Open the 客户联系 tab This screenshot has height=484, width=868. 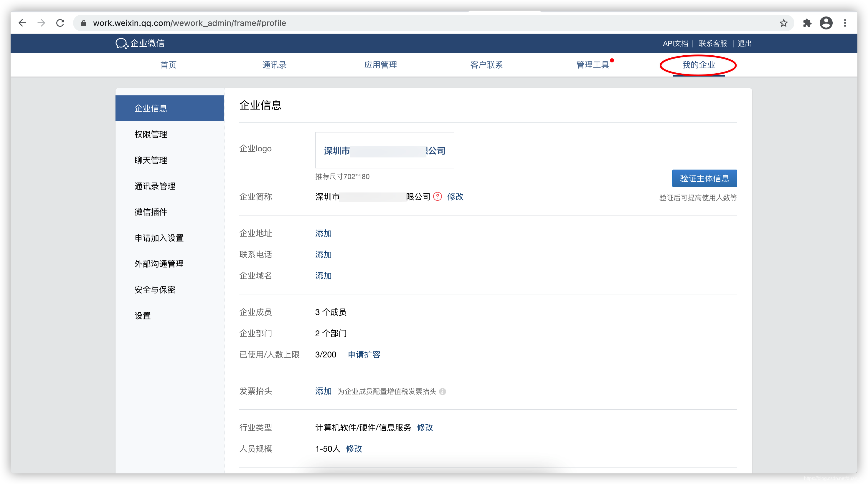tap(486, 65)
